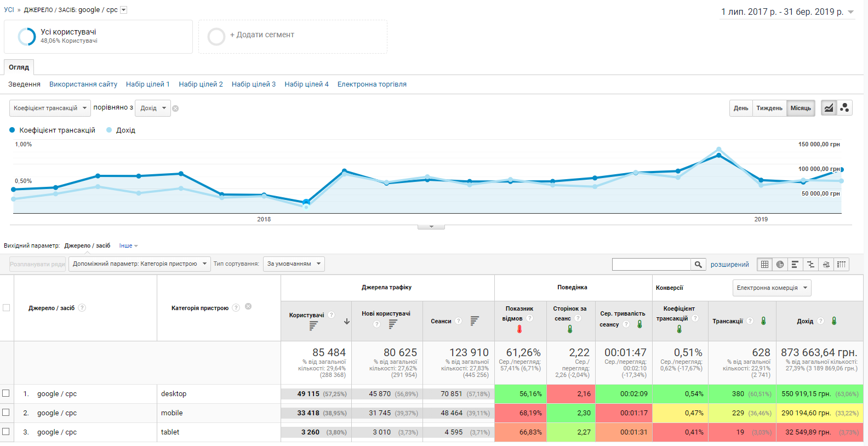Tick the checkbox for mobile row

point(6,413)
